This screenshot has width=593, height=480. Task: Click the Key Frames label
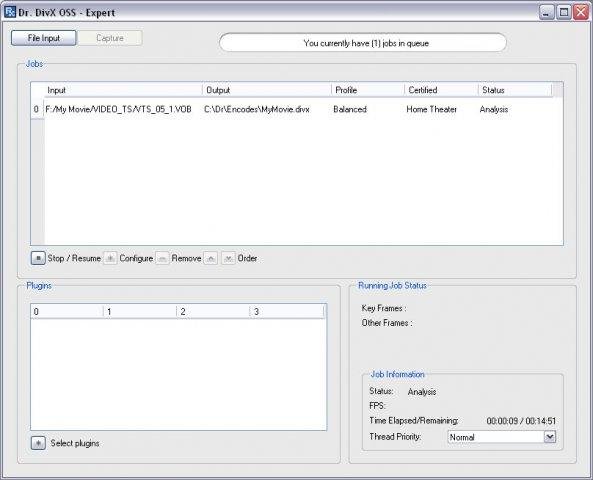click(x=384, y=308)
